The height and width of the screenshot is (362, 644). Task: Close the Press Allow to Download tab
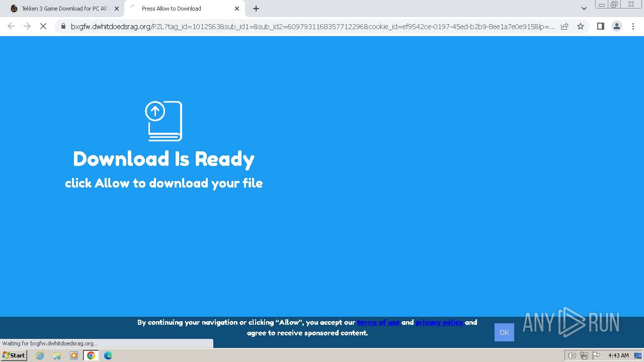coord(236,9)
